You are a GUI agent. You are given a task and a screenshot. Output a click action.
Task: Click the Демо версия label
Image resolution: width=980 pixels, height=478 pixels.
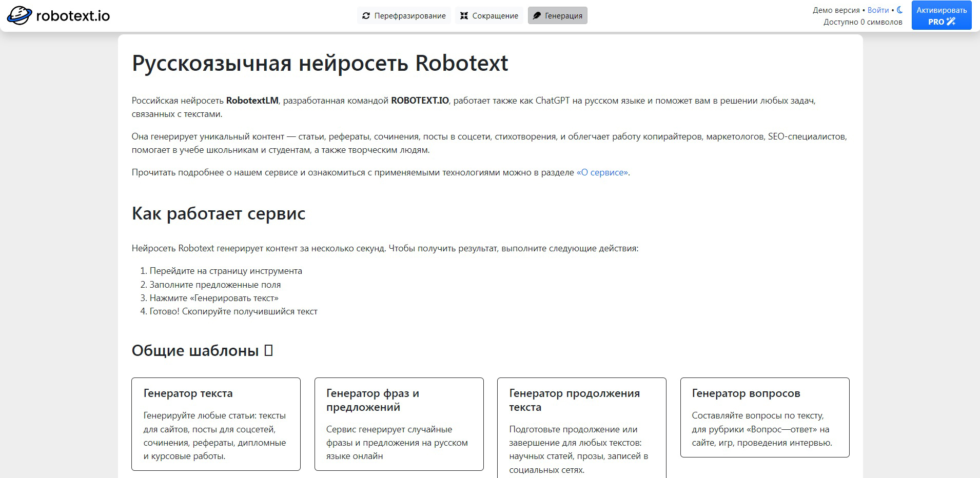(836, 10)
